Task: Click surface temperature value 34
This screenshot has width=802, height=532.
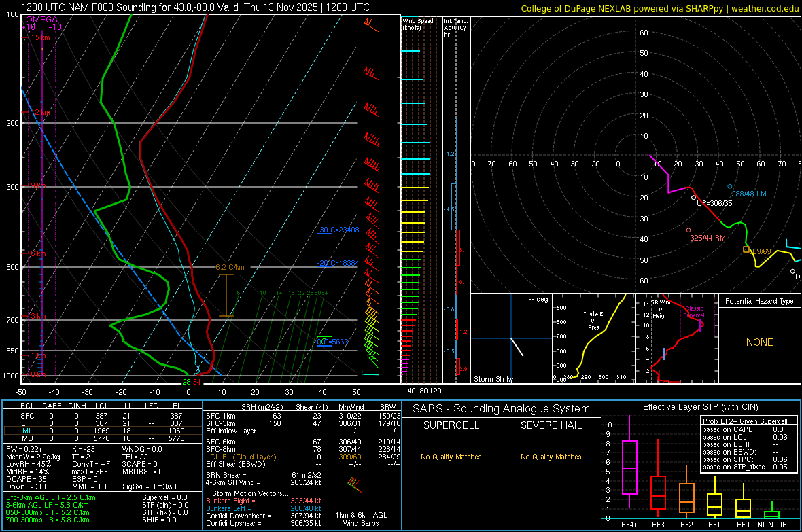Action: (196, 382)
